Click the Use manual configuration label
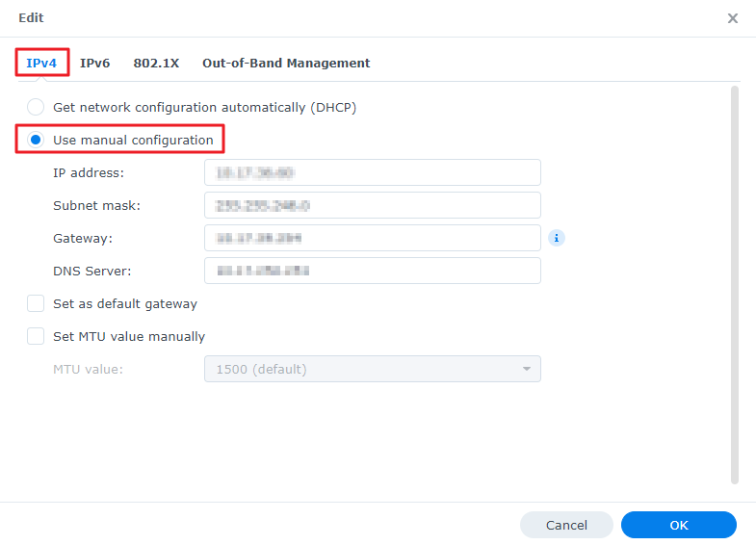 [133, 141]
